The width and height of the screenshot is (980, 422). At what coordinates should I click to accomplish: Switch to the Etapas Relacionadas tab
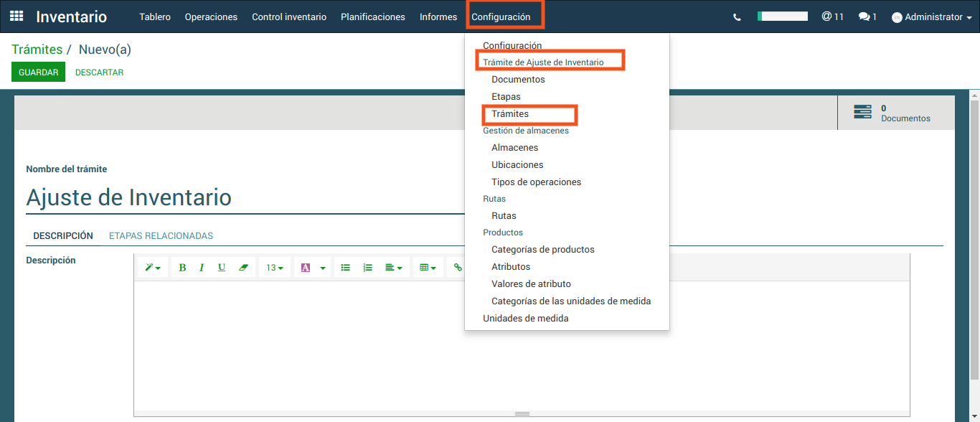click(x=161, y=235)
